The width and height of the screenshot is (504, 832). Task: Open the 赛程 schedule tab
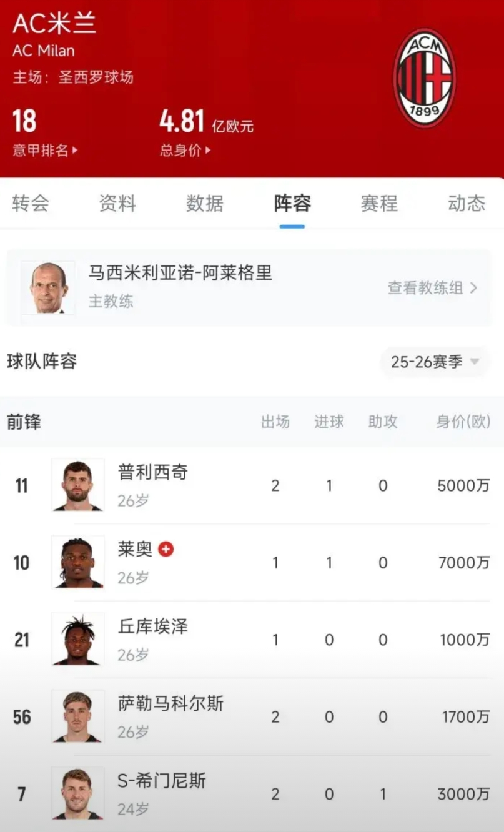379,204
